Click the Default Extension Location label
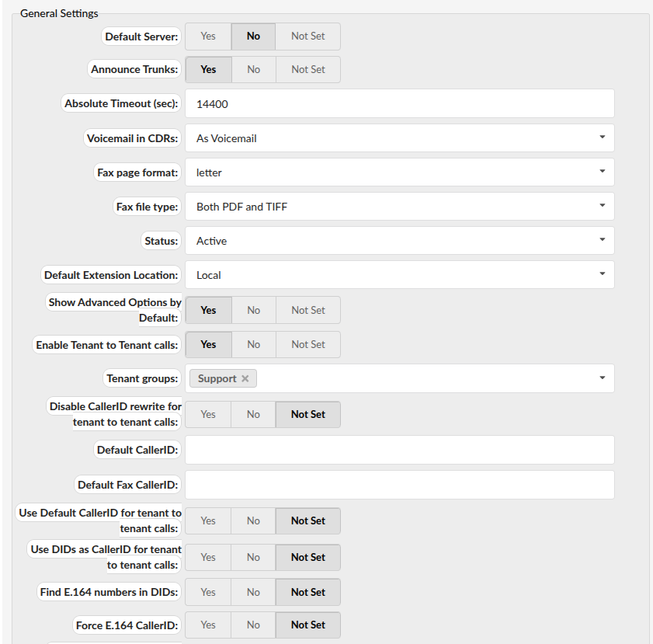The height and width of the screenshot is (644, 653). [111, 275]
